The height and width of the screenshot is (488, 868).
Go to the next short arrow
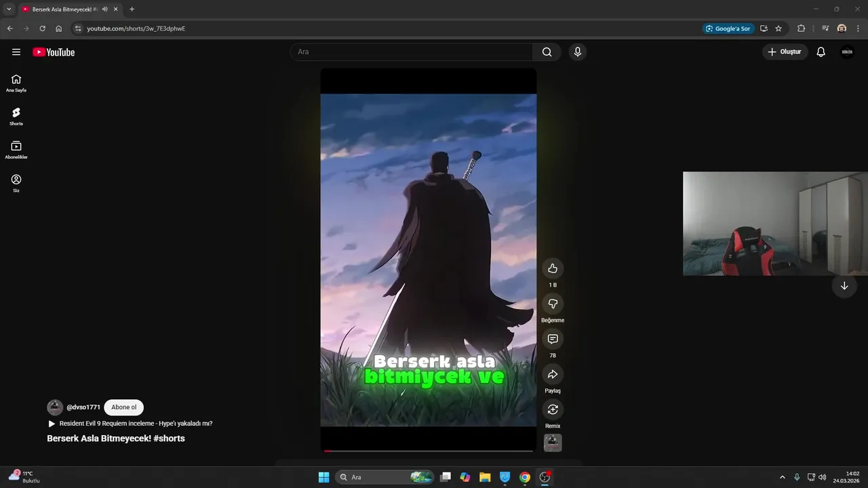click(x=844, y=286)
